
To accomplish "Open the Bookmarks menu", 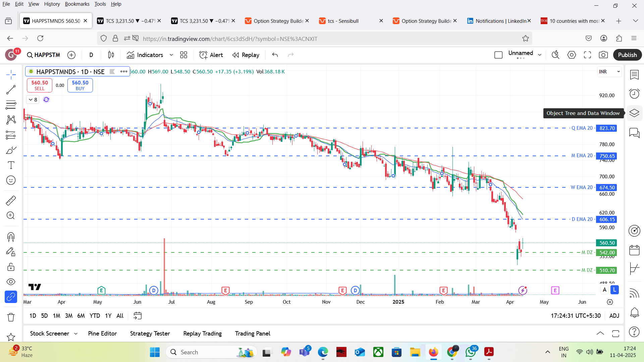I will tap(77, 4).
